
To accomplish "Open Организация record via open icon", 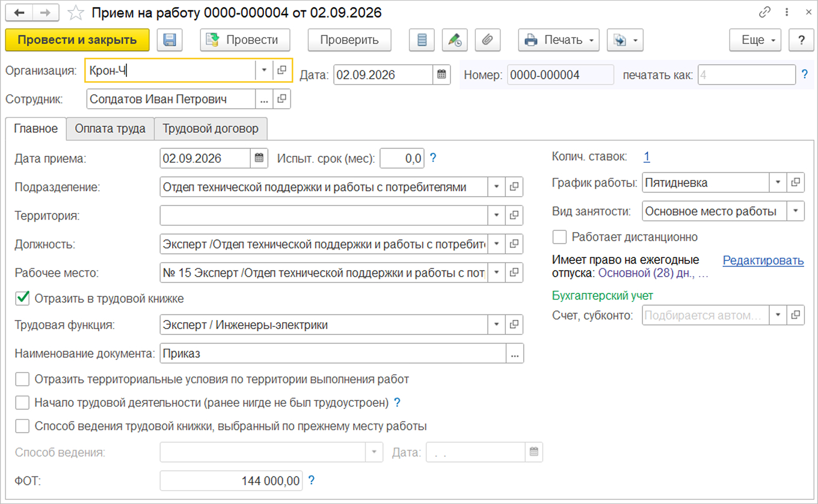I will tap(281, 70).
